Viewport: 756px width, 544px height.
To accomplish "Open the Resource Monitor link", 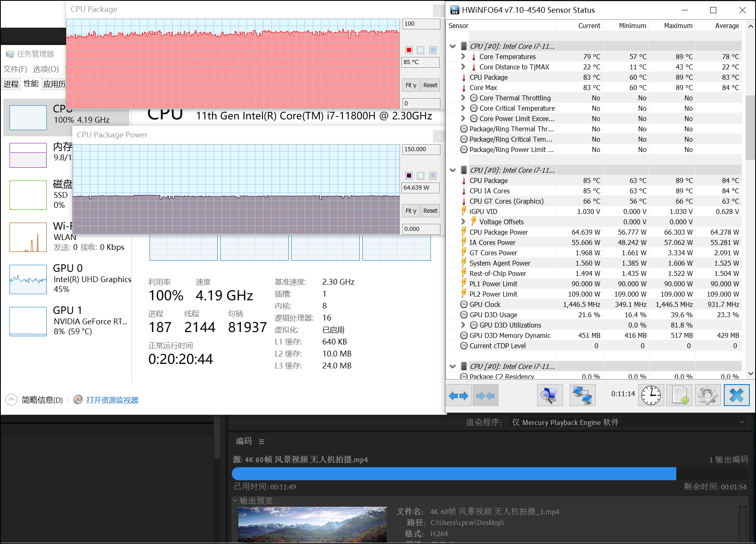I will pyautogui.click(x=112, y=400).
